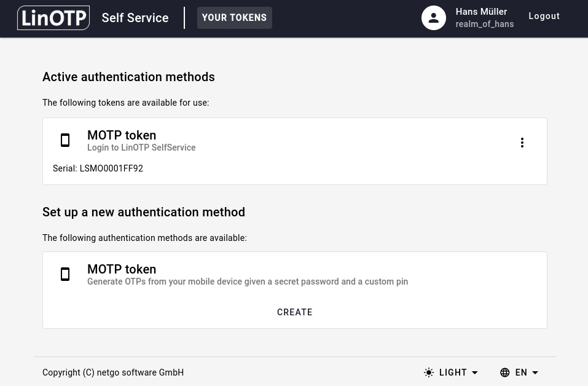Screen dimensions: 588x386
Task: Click the user avatar icon
Action: click(433, 18)
